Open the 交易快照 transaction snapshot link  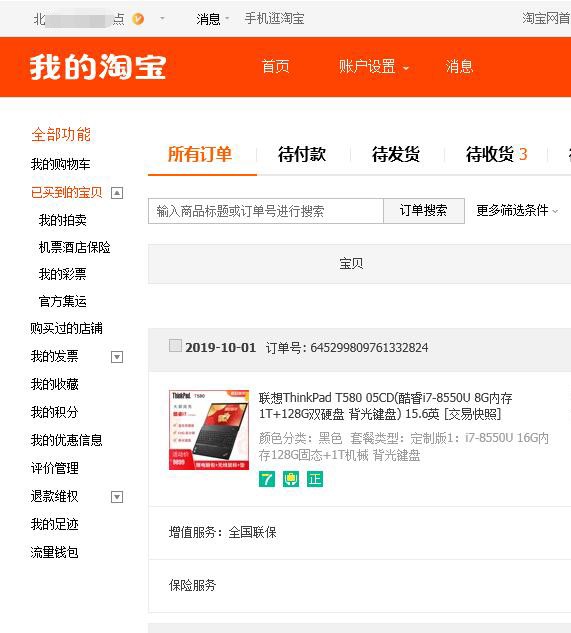[x=472, y=414]
